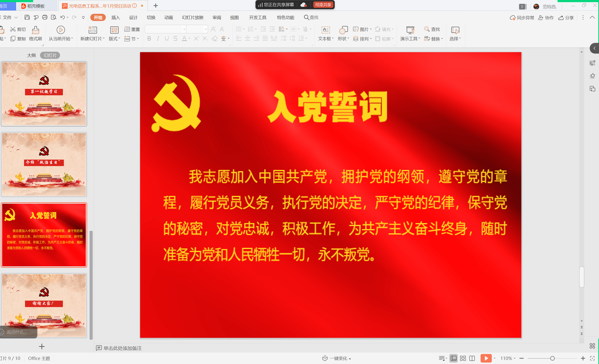Select the 介绍政治生日 slide thumbnail
The height and width of the screenshot is (364, 599).
44,165
